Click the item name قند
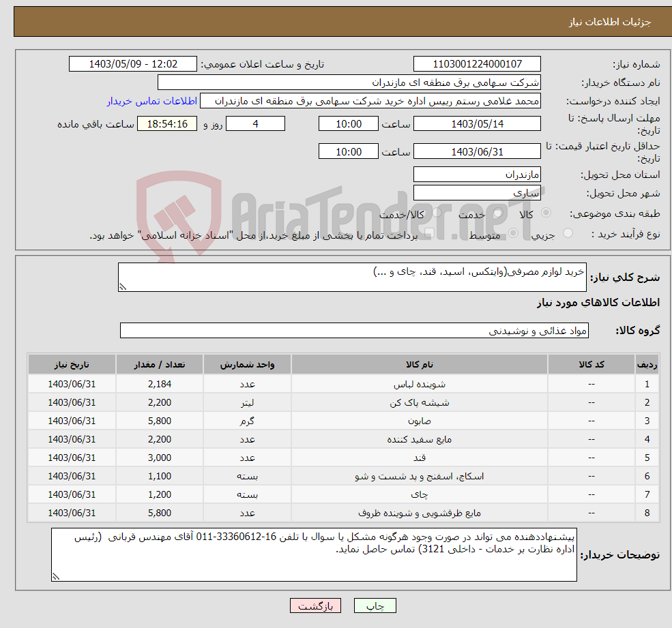 (419, 458)
